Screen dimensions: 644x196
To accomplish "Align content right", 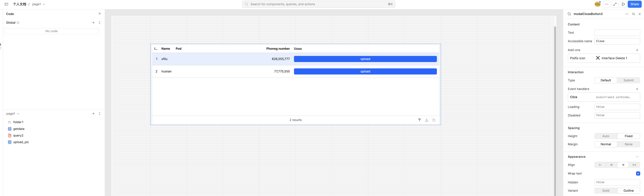I will [x=623, y=165].
